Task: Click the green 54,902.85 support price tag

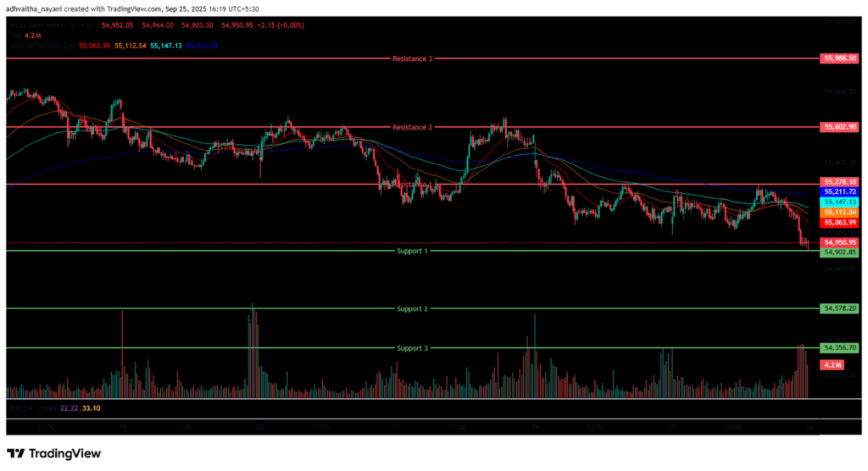Action: coord(840,252)
